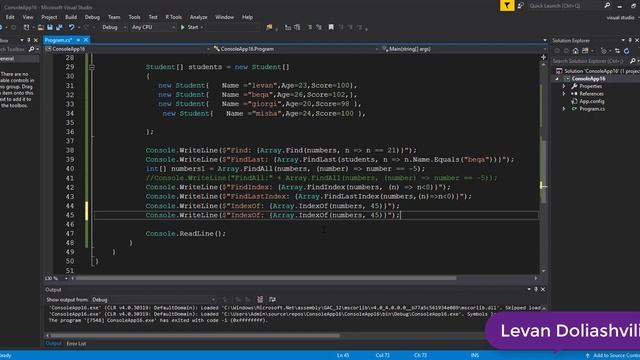
Task: Pin the Toolbox panel
Action: pyautogui.click(x=29, y=40)
